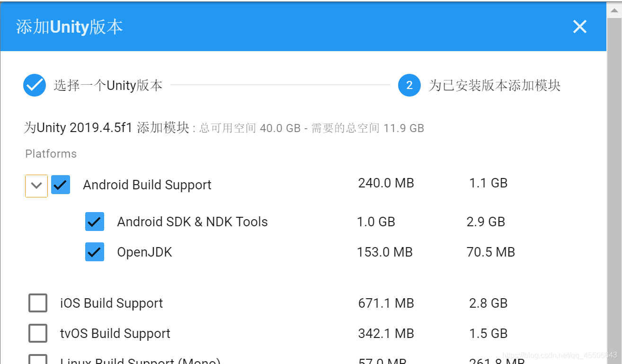Viewport: 622px width, 364px height.
Task: Click the iOS Build Support label
Action: pos(111,303)
